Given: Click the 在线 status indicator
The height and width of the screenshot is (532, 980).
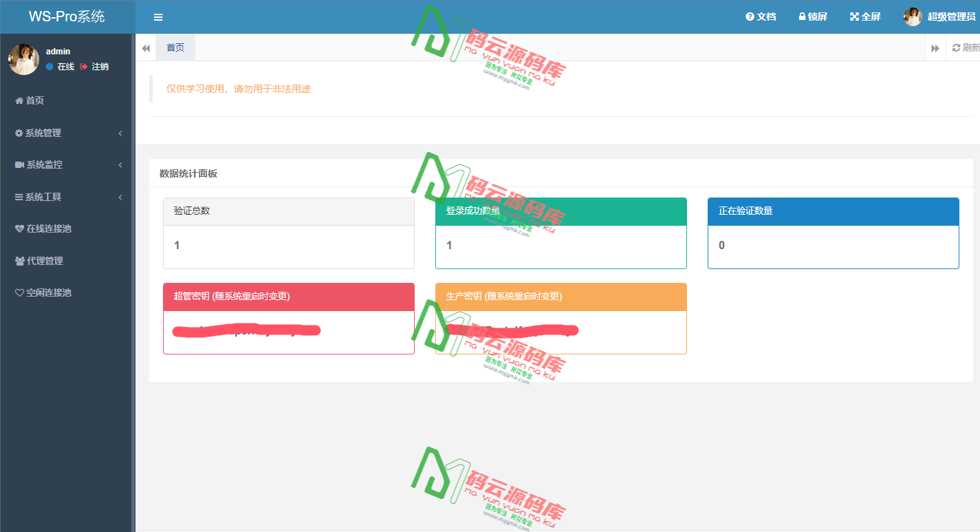Looking at the screenshot, I should (61, 67).
